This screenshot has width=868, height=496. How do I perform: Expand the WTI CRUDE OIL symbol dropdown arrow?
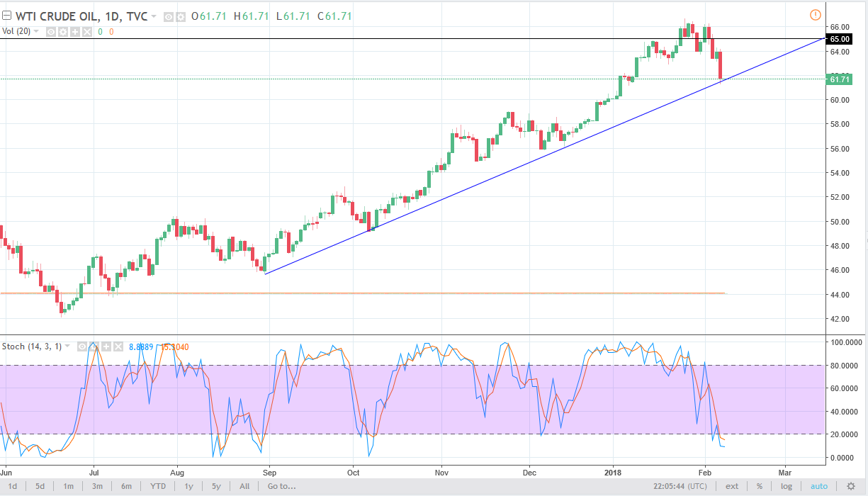153,16
